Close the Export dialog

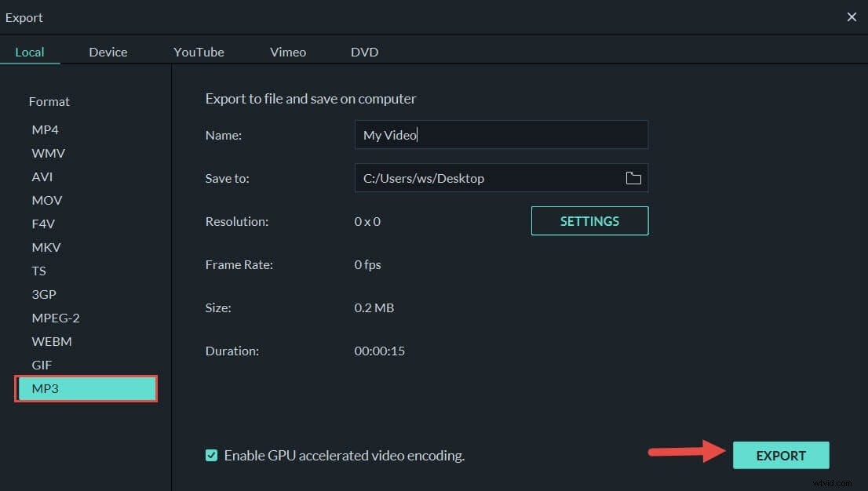click(x=852, y=16)
